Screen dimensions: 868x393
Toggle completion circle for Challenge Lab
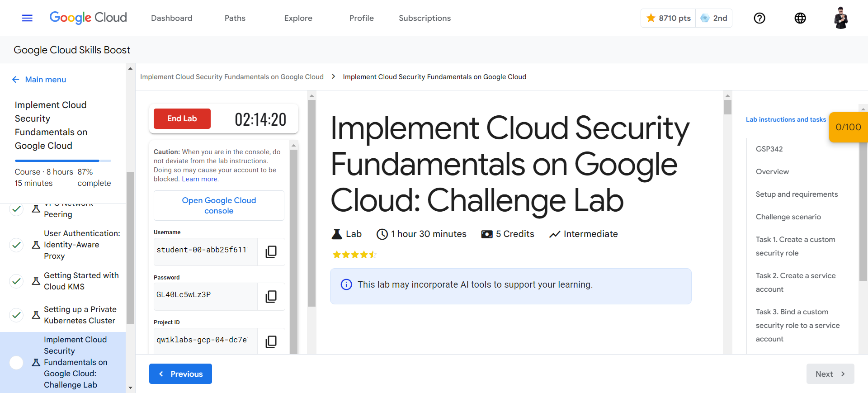click(17, 362)
